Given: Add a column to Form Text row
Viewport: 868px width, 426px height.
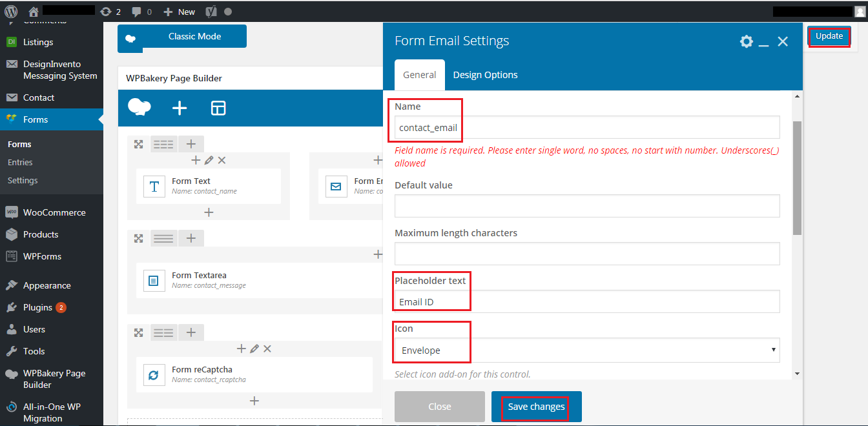Looking at the screenshot, I should pyautogui.click(x=191, y=144).
